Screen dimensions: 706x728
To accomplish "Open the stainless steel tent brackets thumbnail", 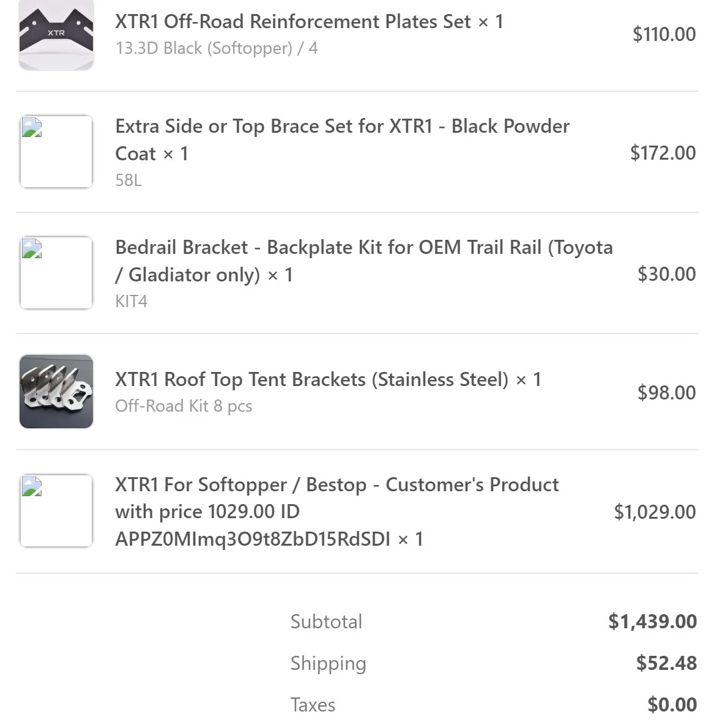I will 56,392.
